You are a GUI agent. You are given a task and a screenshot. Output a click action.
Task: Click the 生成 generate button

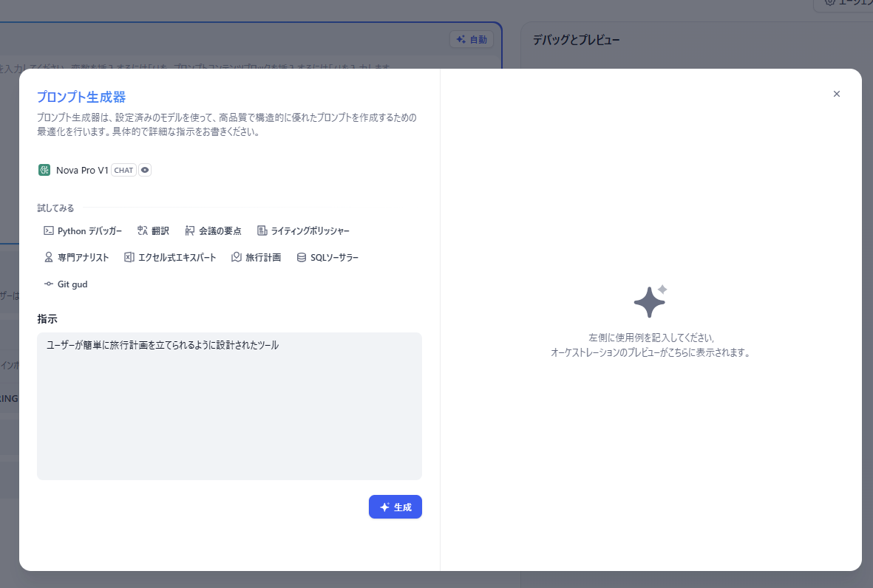(x=395, y=507)
